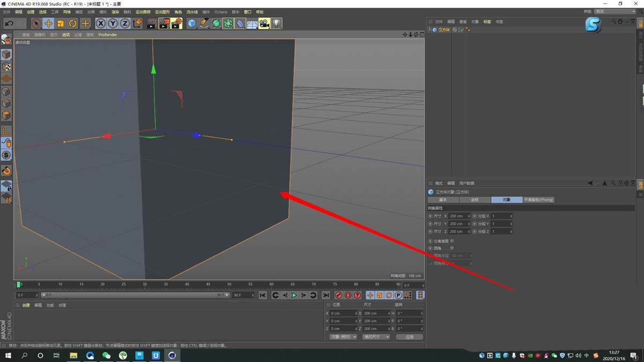Step to next frame button
Image resolution: width=644 pixels, height=362 pixels.
pyautogui.click(x=304, y=295)
